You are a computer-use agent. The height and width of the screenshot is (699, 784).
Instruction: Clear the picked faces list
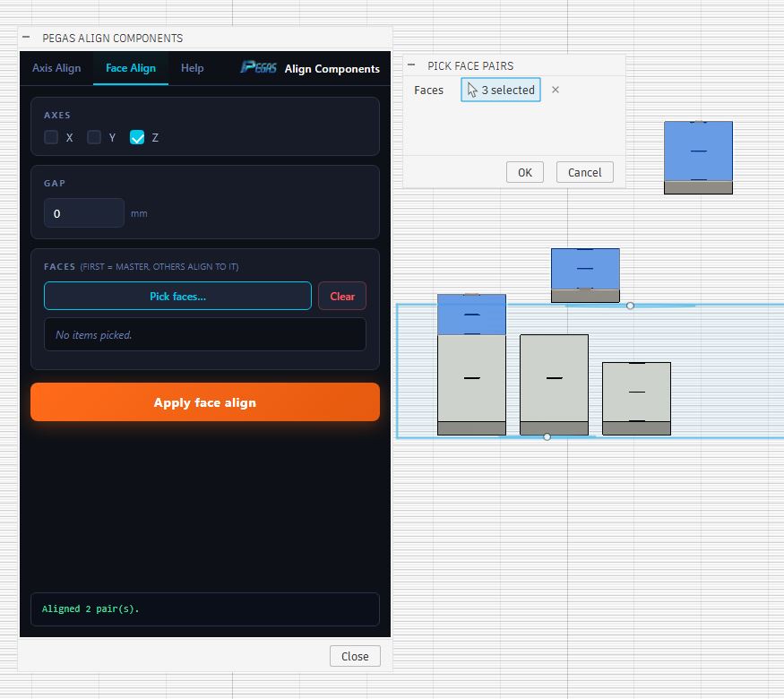tap(342, 297)
